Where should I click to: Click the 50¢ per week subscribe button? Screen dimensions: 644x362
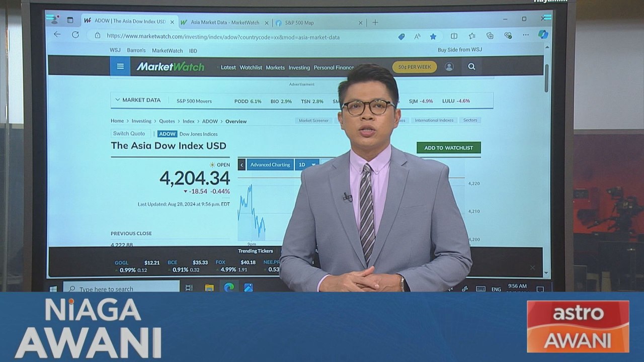click(x=415, y=67)
